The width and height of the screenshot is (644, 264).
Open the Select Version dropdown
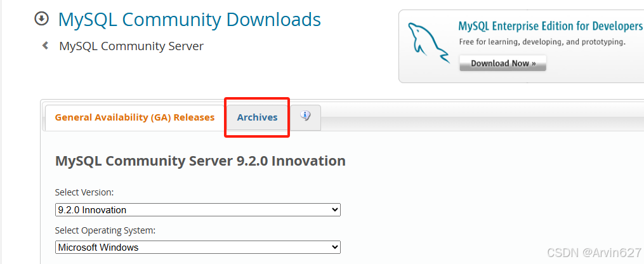pyautogui.click(x=197, y=210)
